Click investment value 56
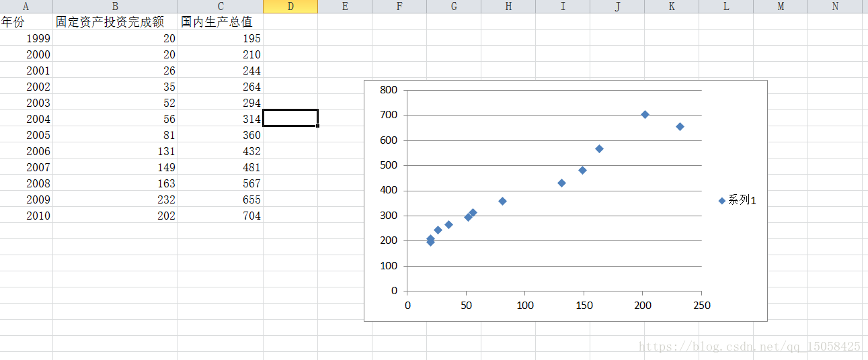 click(115, 118)
